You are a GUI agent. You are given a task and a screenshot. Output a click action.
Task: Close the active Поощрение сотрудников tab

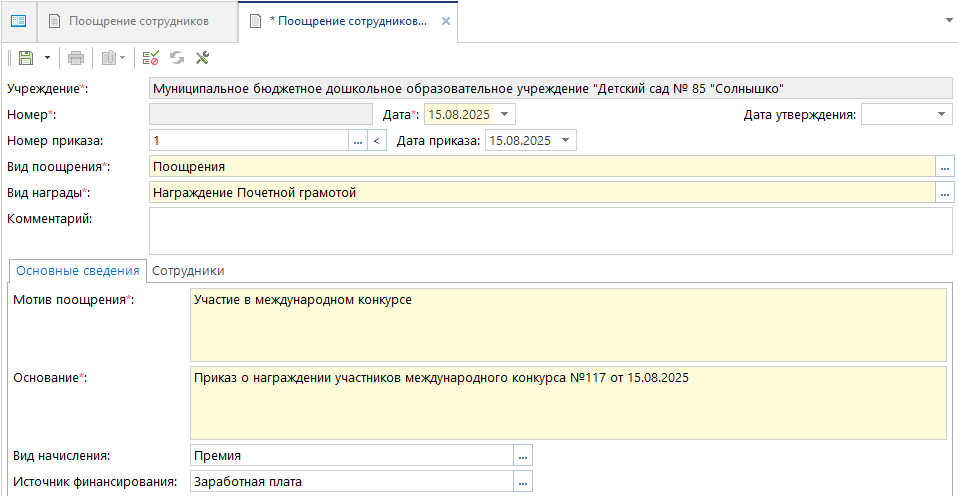[446, 21]
